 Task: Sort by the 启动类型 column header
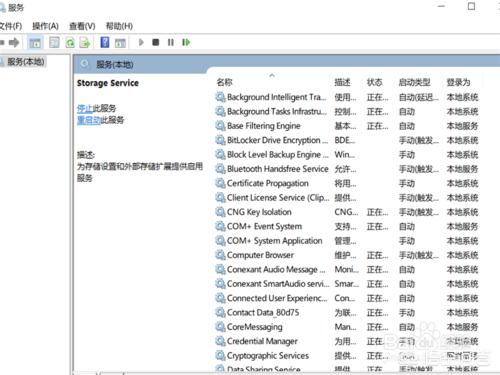(414, 82)
